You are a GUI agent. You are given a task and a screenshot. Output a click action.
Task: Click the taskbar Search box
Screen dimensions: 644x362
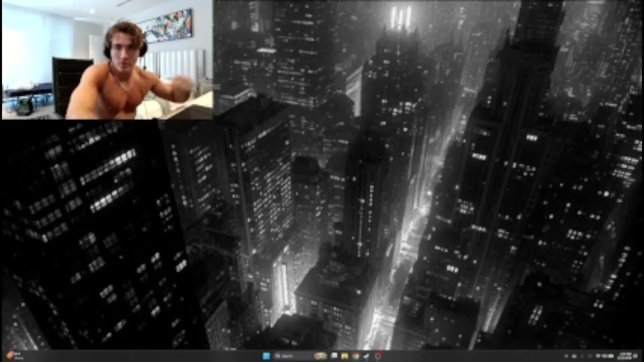pyautogui.click(x=300, y=356)
